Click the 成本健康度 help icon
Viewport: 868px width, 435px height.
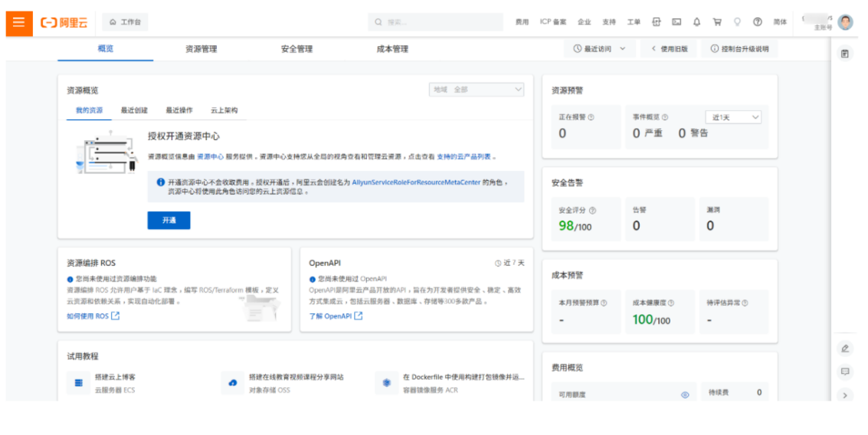(671, 303)
